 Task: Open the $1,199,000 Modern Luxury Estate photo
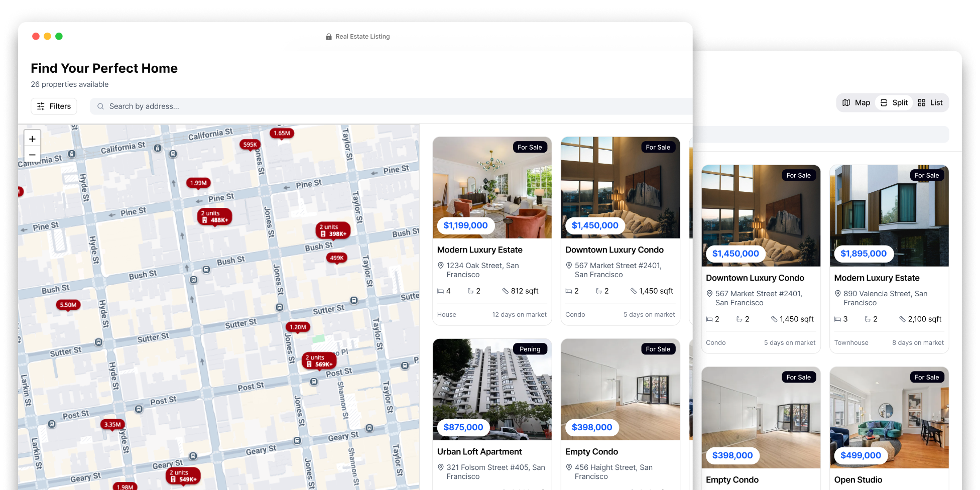492,188
